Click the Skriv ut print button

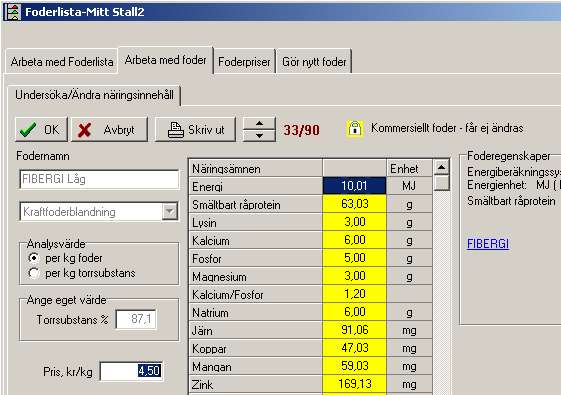195,129
